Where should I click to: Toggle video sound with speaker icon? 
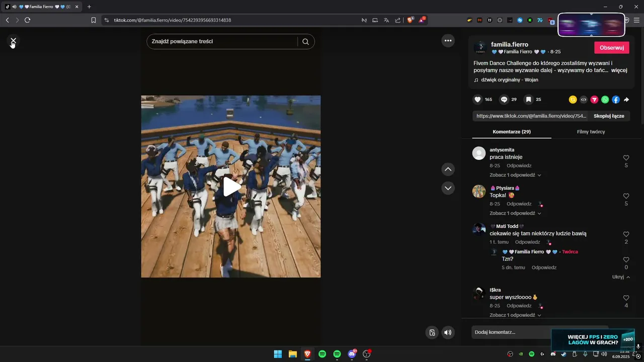(448, 332)
